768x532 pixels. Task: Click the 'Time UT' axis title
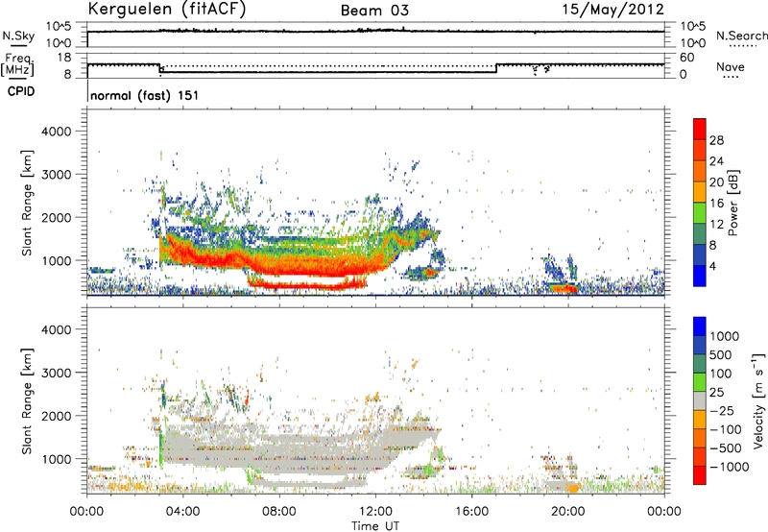pyautogui.click(x=375, y=526)
